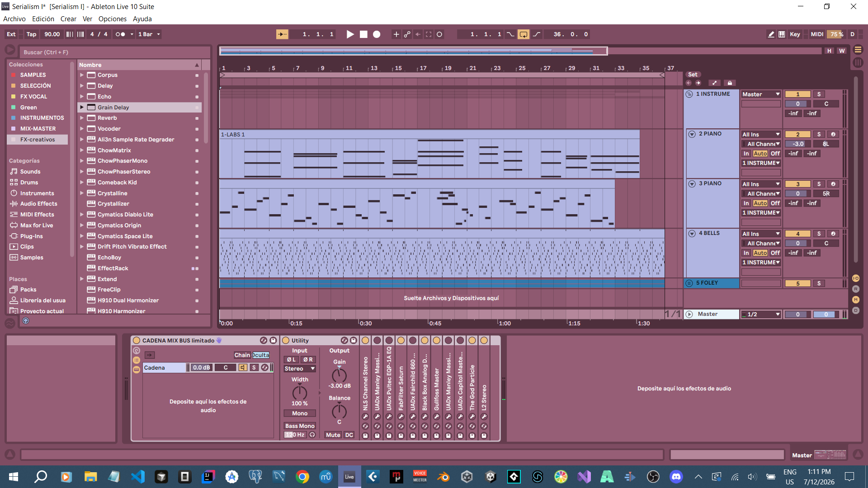868x488 pixels.
Task: Jump to the next locator arrow
Action: tap(698, 83)
